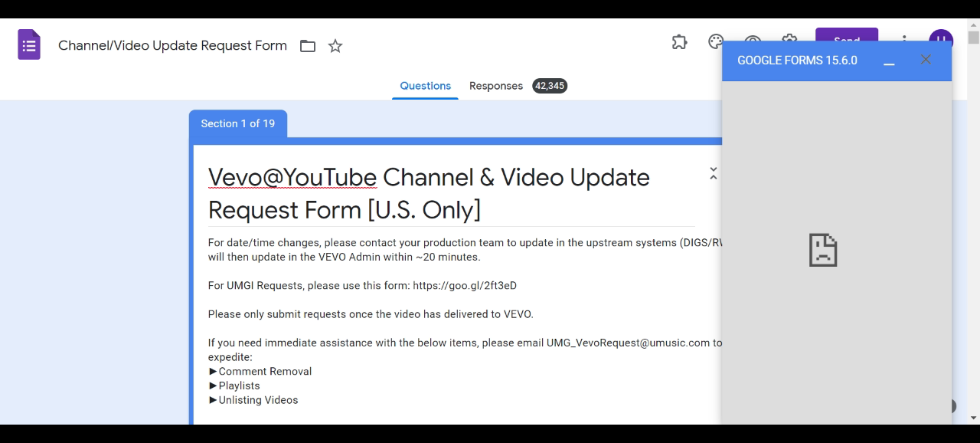The image size is (980, 443).
Task: Move the form using folder icon
Action: [x=307, y=45]
